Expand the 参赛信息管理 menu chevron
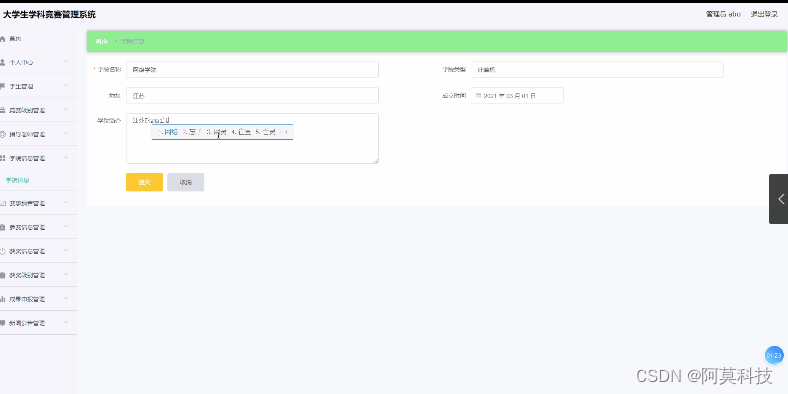Screen dimensions: 788x394 pyautogui.click(x=66, y=227)
